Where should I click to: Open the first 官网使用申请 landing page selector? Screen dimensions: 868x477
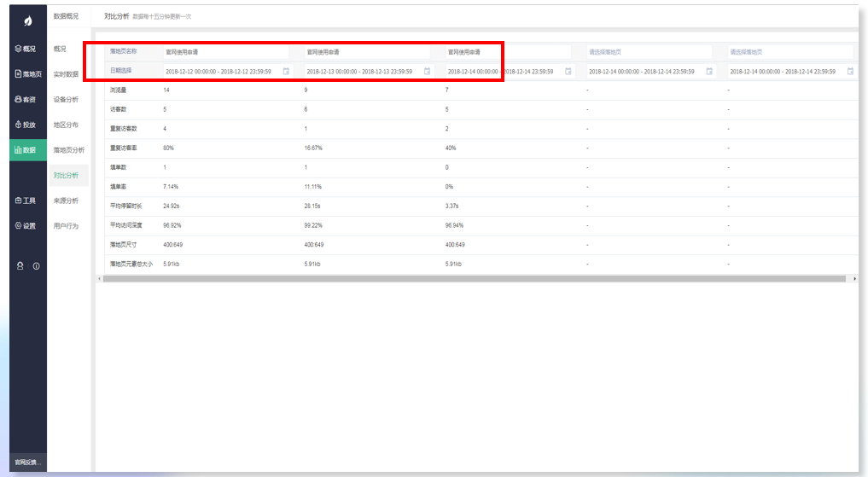pos(226,52)
